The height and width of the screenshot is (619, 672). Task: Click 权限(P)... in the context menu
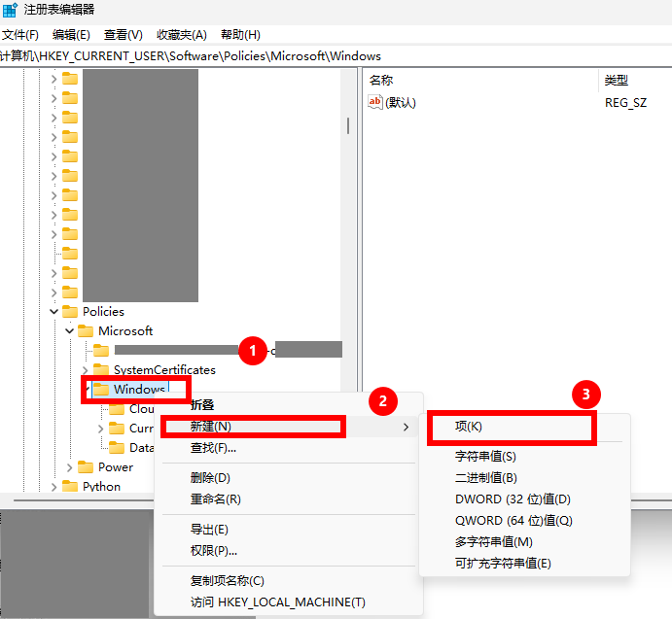[x=214, y=551]
